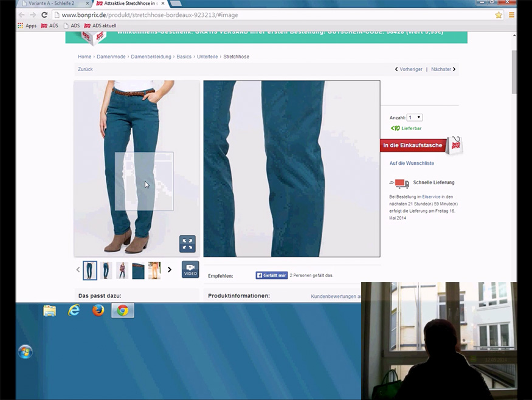Click the Chrome taskbar icon

coord(123,311)
